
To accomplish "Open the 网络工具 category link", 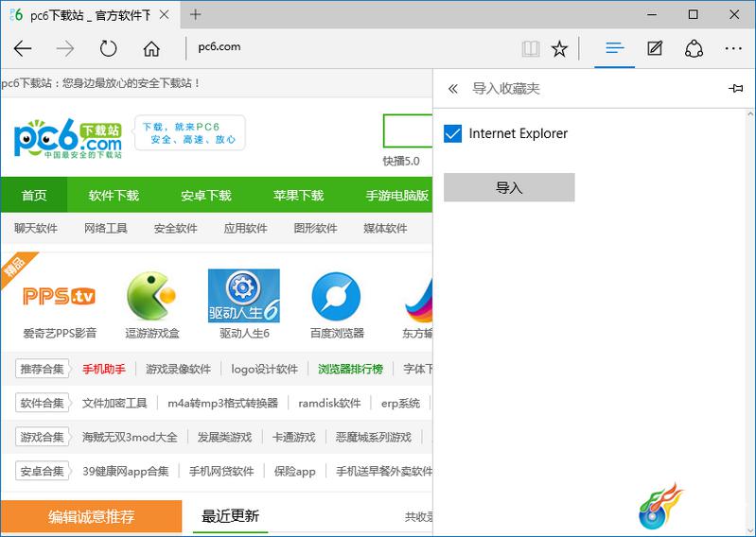I will click(106, 228).
